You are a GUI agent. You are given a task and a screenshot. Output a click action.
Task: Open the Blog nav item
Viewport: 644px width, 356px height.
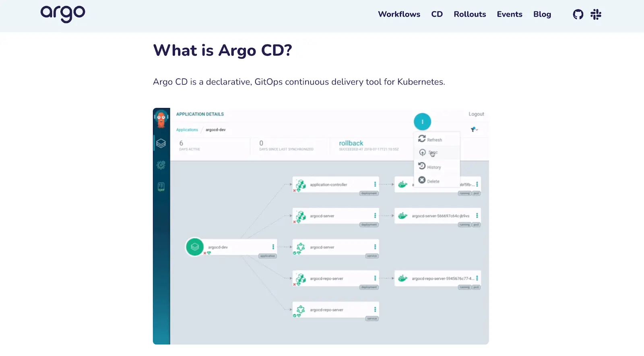542,14
